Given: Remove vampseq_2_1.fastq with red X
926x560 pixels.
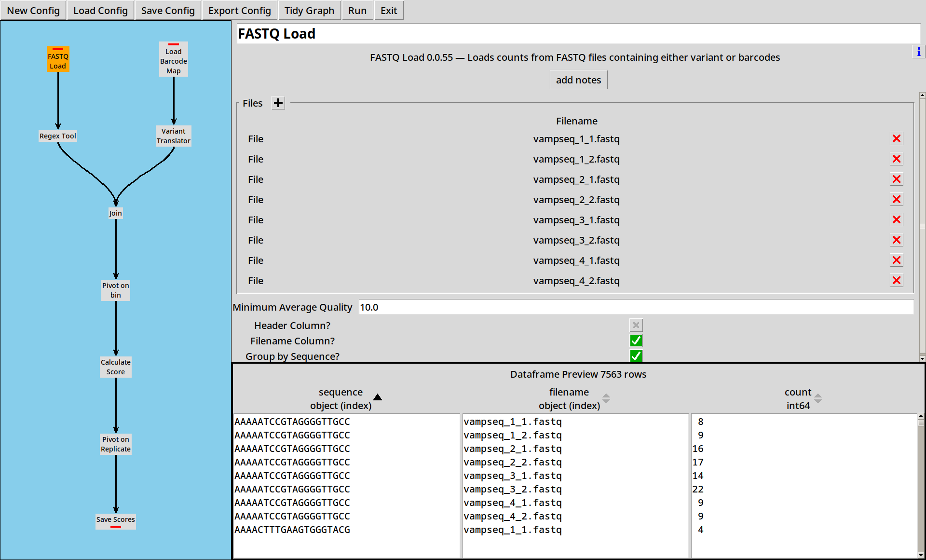Looking at the screenshot, I should pos(897,179).
